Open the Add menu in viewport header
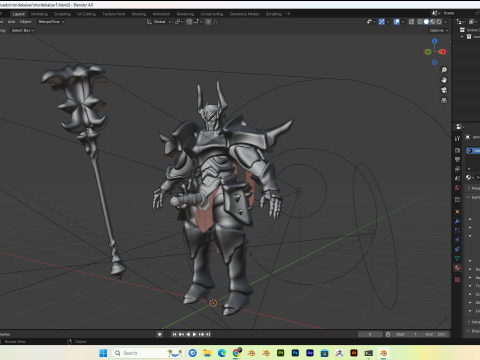This screenshot has width=480, height=360. point(11,22)
